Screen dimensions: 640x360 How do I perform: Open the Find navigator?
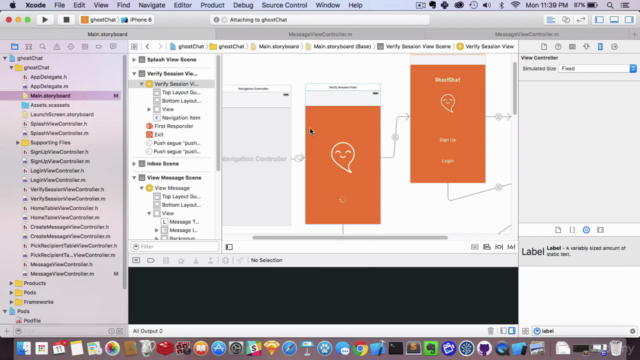[x=42, y=47]
